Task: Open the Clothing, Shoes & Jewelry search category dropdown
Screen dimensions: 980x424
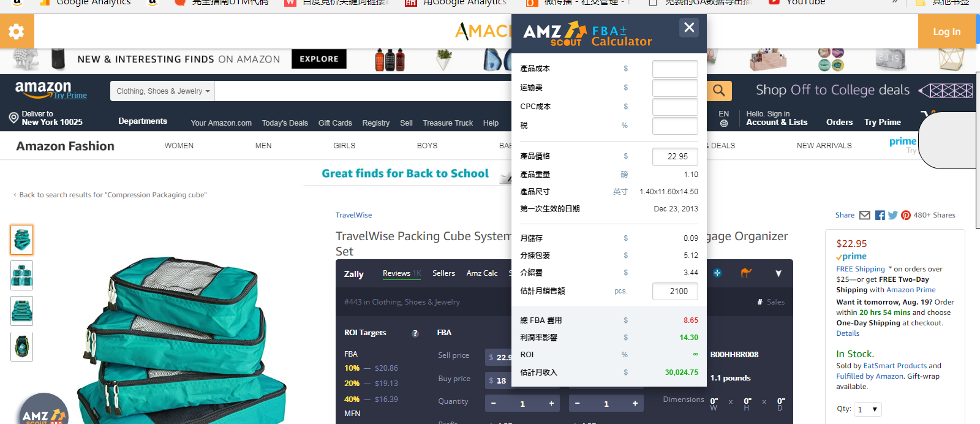Action: coord(163,91)
